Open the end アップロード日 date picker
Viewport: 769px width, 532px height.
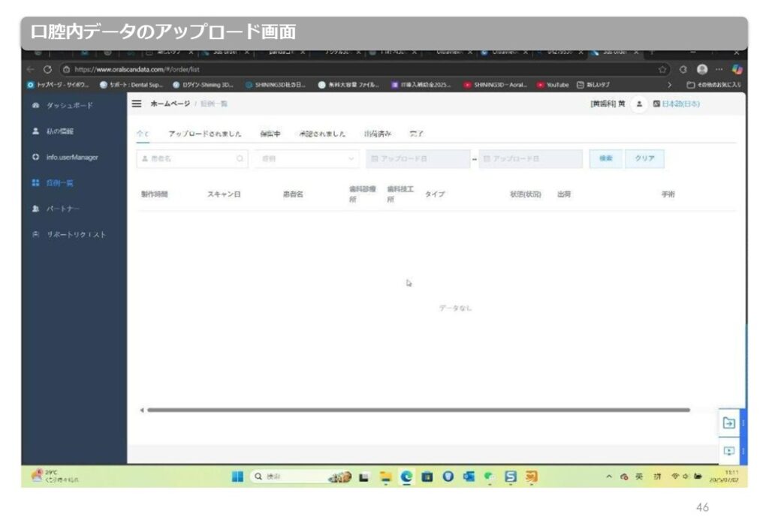(x=530, y=159)
